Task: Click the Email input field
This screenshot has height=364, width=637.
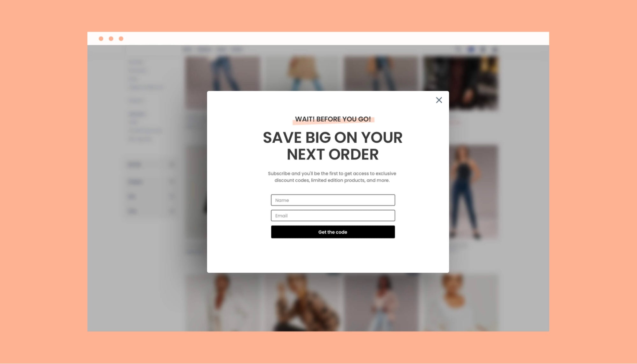Action: (x=332, y=215)
